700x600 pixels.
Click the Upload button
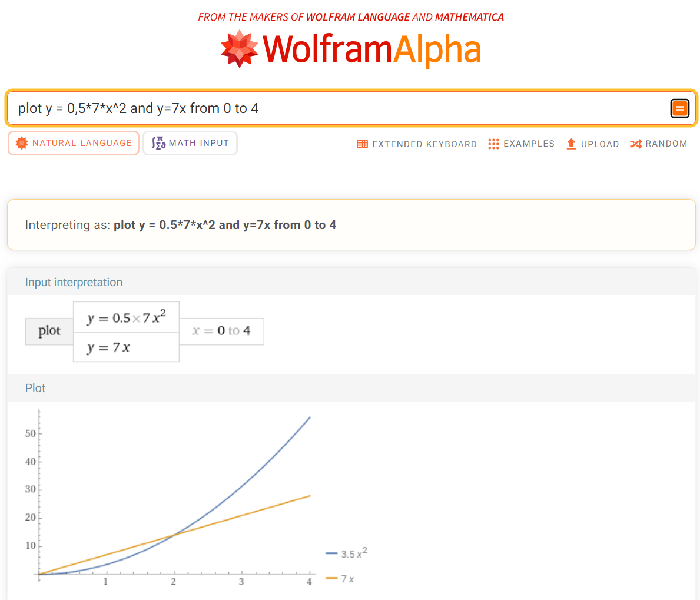592,144
